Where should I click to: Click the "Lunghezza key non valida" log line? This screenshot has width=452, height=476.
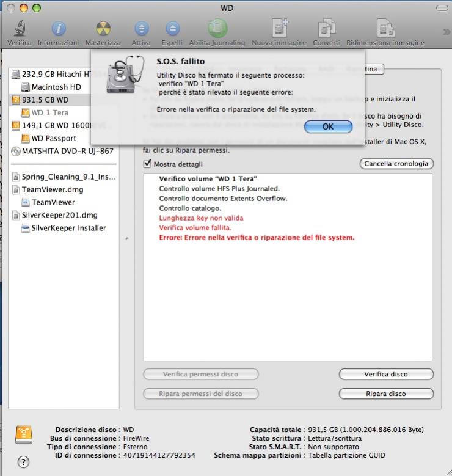(201, 218)
